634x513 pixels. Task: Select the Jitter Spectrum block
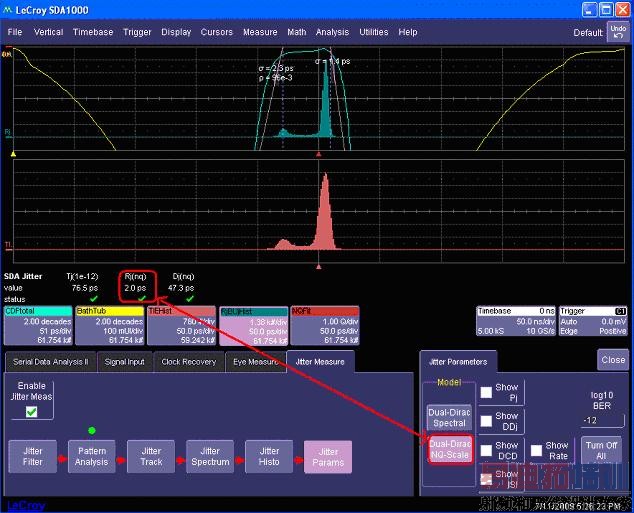[210, 457]
